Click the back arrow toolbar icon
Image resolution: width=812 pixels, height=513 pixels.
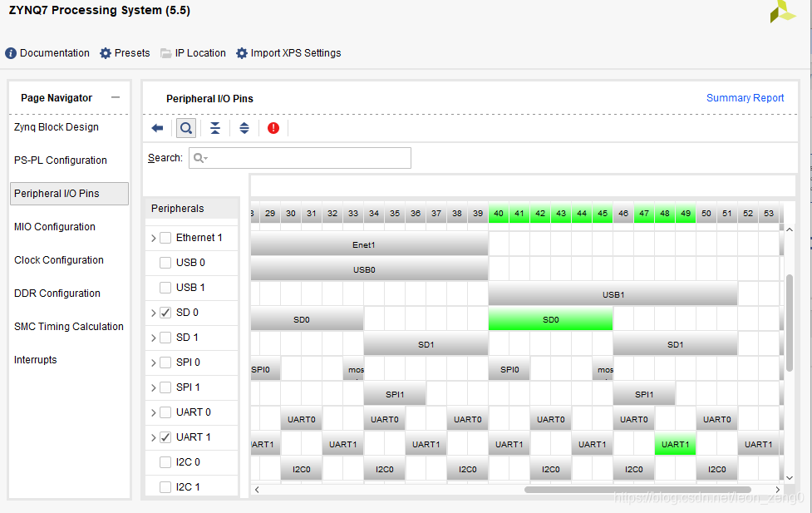(157, 128)
